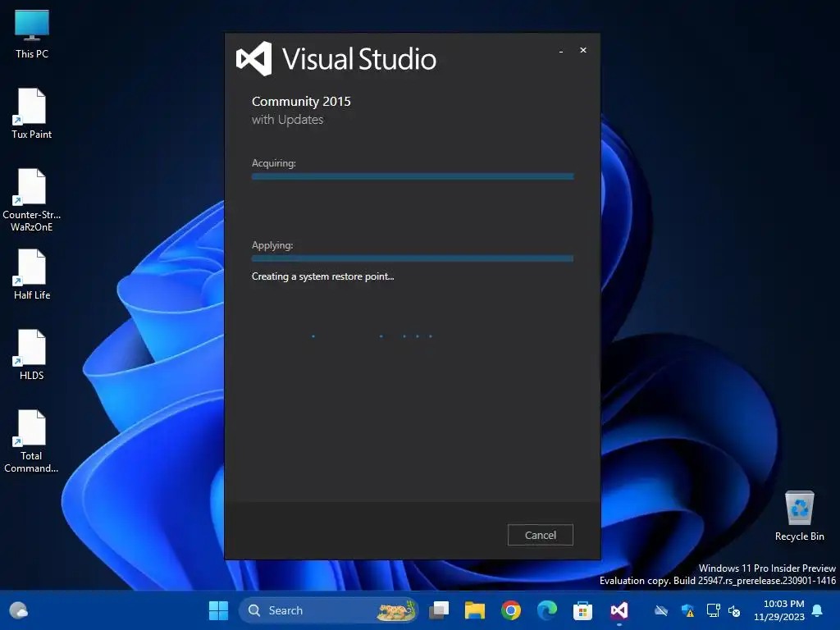This screenshot has height=630, width=840.
Task: Launch Google Chrome from taskbar
Action: point(511,610)
